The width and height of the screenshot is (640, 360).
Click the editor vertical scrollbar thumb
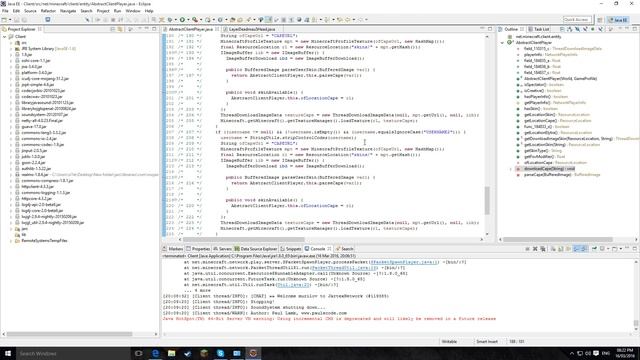[x=487, y=200]
